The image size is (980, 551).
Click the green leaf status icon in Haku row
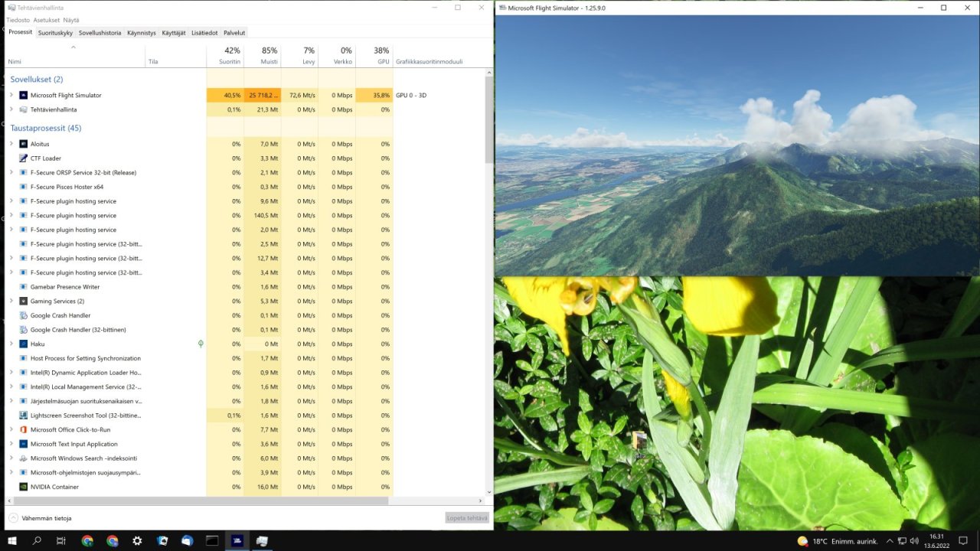[201, 344]
